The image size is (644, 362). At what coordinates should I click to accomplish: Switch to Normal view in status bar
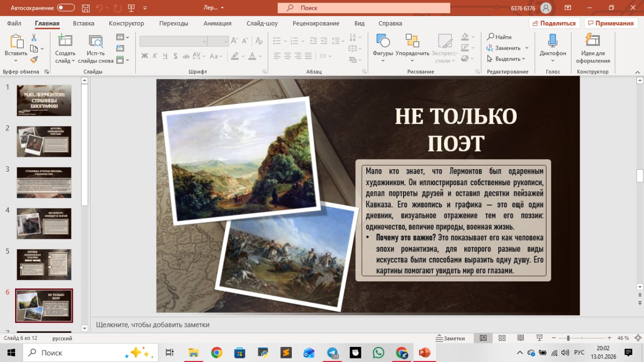coord(483,338)
